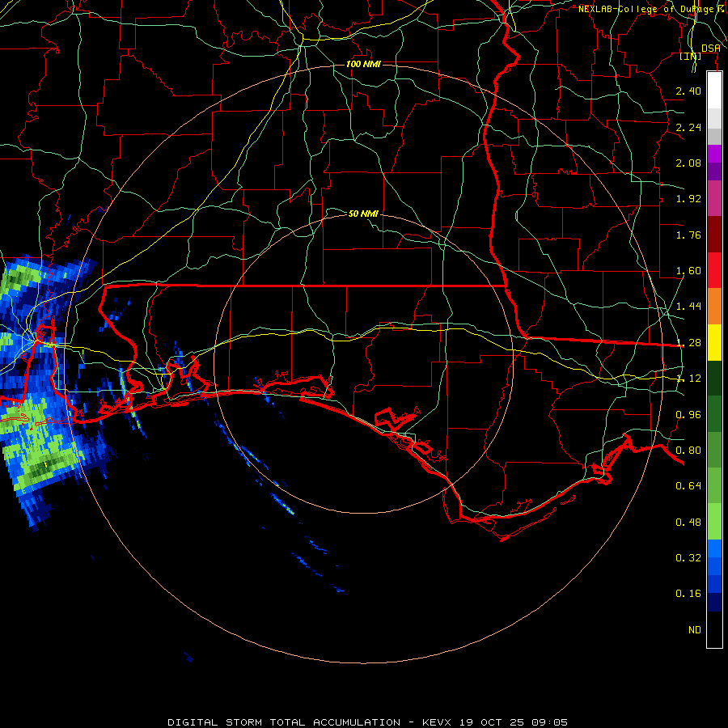Click the 1.60 legend value

pyautogui.click(x=688, y=271)
